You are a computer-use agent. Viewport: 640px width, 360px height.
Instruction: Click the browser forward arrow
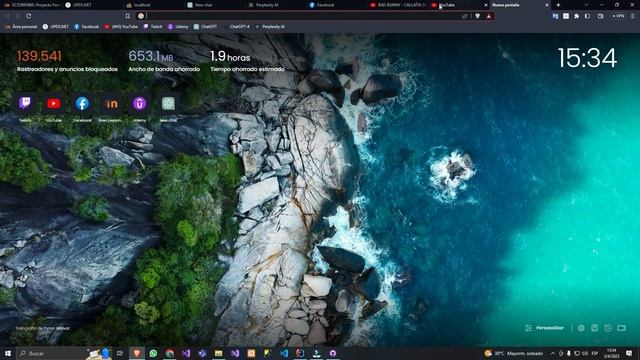coord(18,16)
